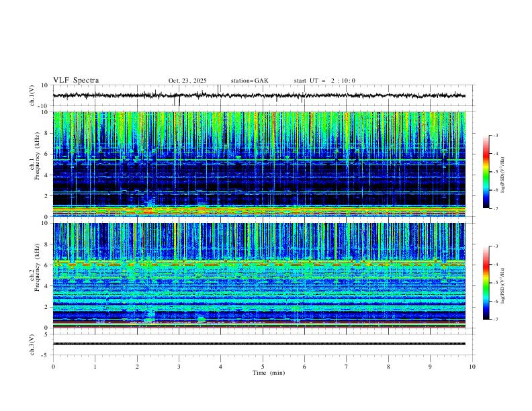The width and height of the screenshot is (532, 411).
Task: Click the 'VLF Spectra' title text
Action: [76, 81]
